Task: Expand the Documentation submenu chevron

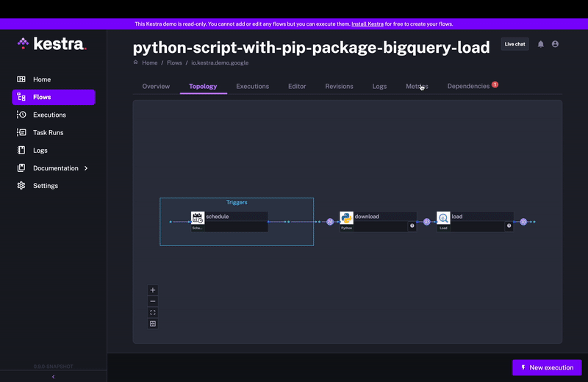Action: tap(86, 168)
